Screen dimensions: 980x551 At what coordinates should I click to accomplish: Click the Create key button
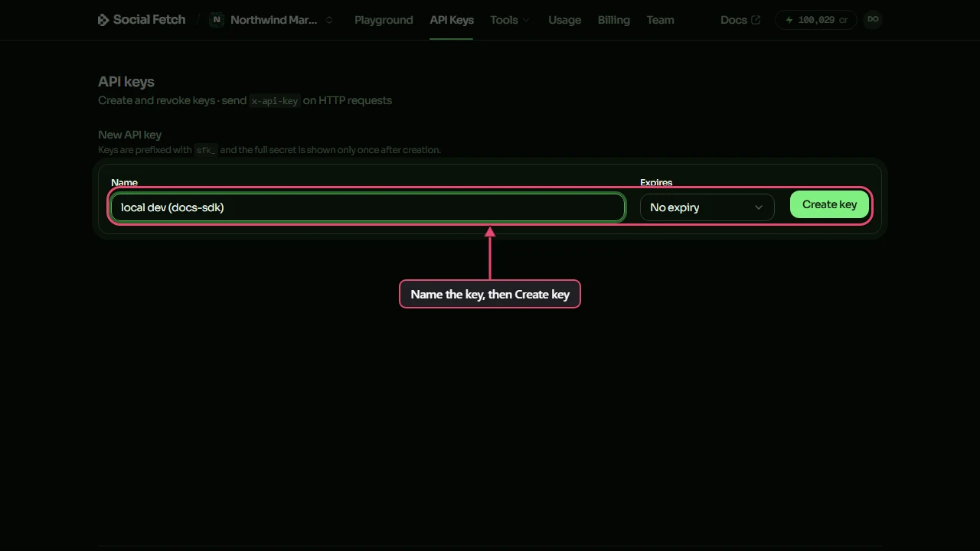tap(829, 204)
